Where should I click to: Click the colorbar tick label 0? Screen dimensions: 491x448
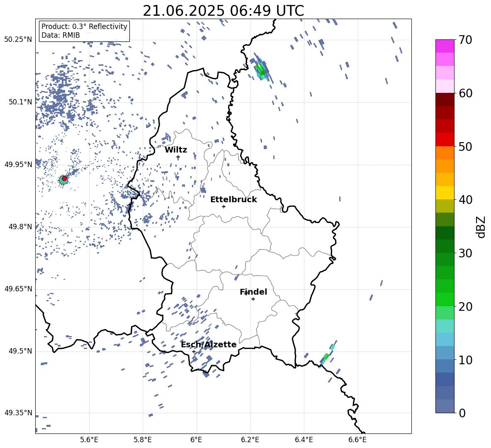click(x=462, y=413)
